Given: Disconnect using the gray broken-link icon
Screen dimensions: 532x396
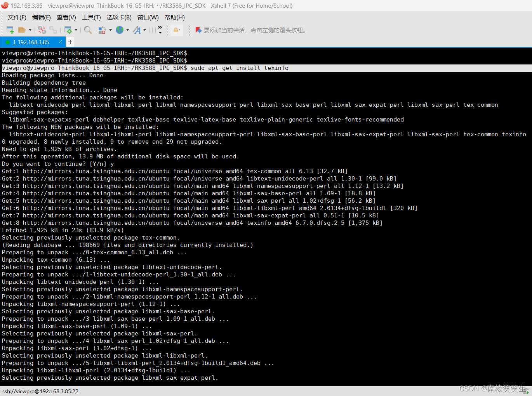Looking at the screenshot, I should click(54, 30).
